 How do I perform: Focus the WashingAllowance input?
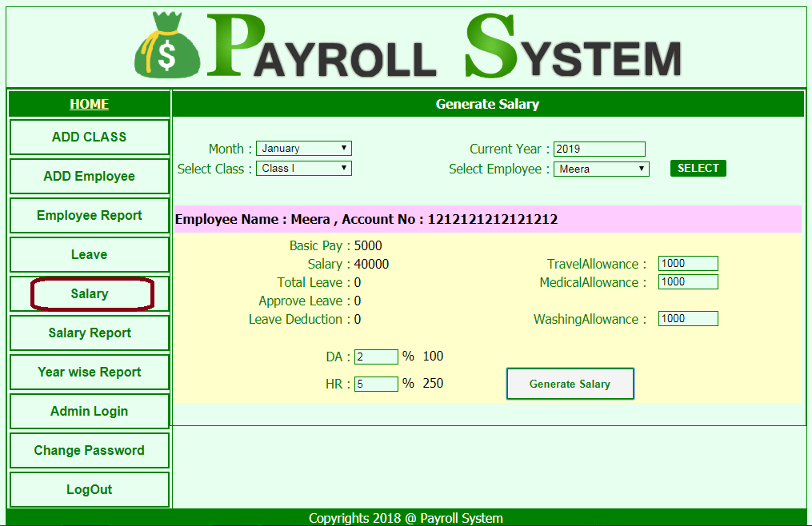click(688, 318)
